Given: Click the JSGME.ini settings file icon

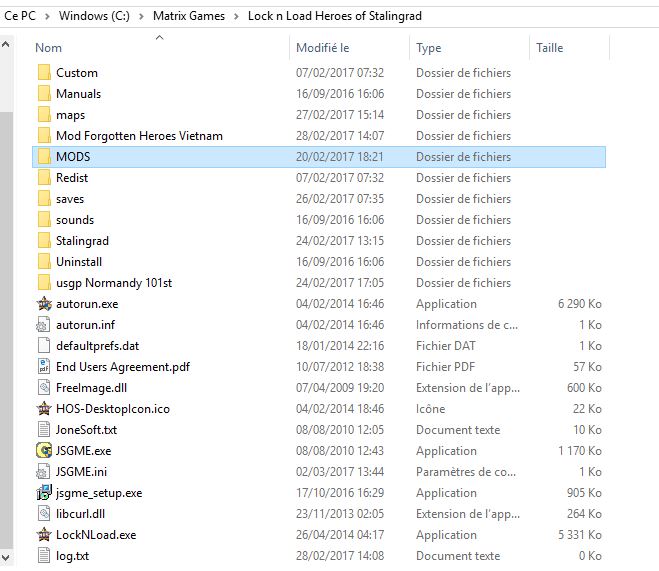Looking at the screenshot, I should tap(44, 472).
